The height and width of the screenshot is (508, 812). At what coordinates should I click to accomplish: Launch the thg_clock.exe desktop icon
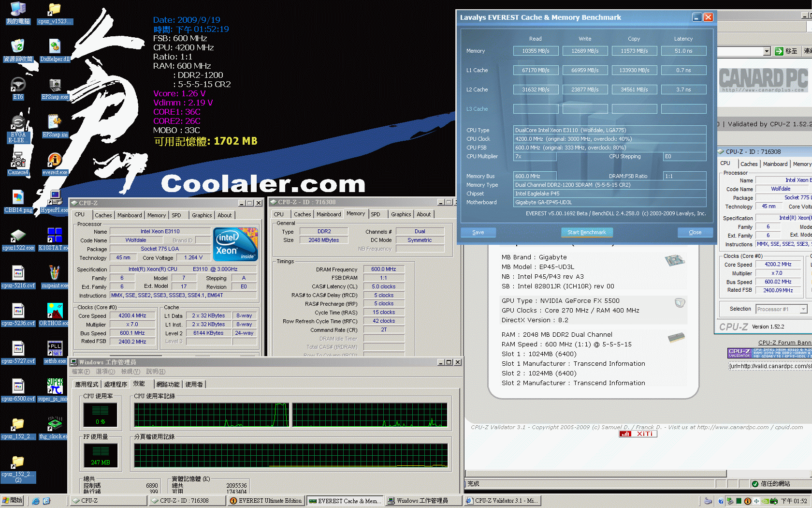point(55,428)
